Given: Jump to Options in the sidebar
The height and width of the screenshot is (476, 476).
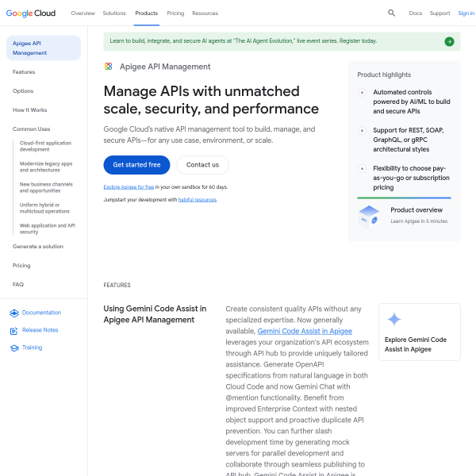Looking at the screenshot, I should [x=23, y=91].
